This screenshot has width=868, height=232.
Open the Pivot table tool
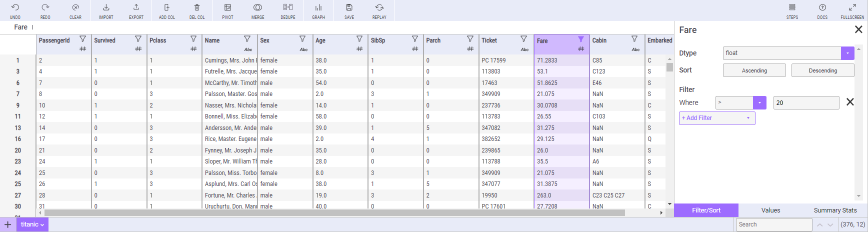(227, 10)
